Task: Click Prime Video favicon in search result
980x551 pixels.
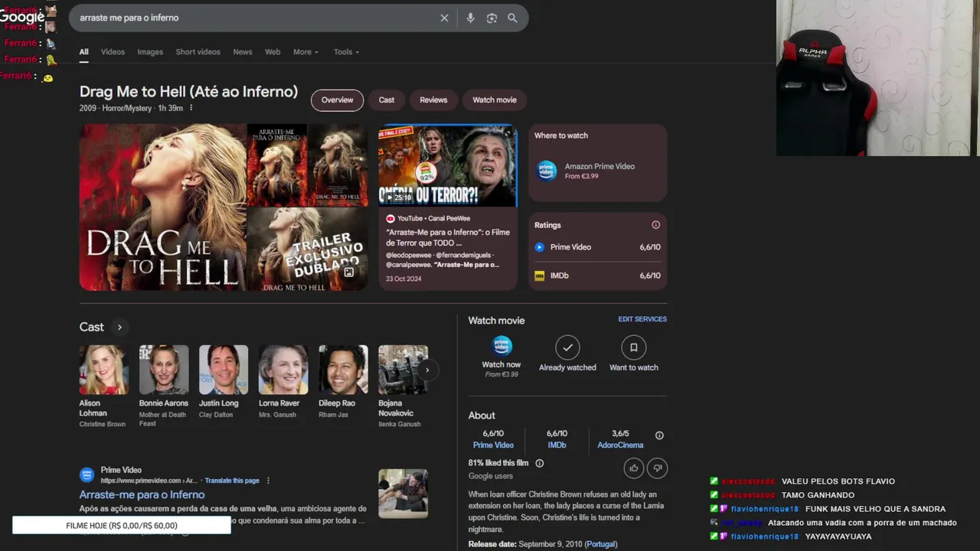Action: 87,474
